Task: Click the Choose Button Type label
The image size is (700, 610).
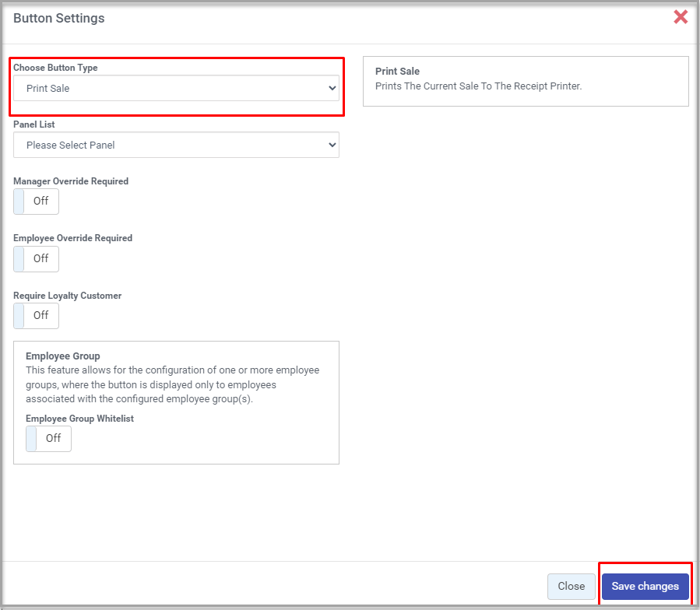Action: (x=55, y=68)
